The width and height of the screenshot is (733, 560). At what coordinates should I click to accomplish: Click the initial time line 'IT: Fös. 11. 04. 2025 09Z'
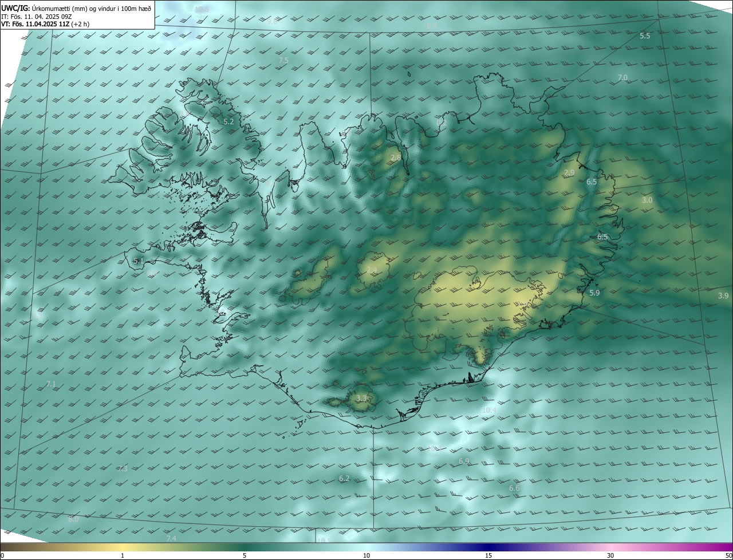pyautogui.click(x=36, y=16)
